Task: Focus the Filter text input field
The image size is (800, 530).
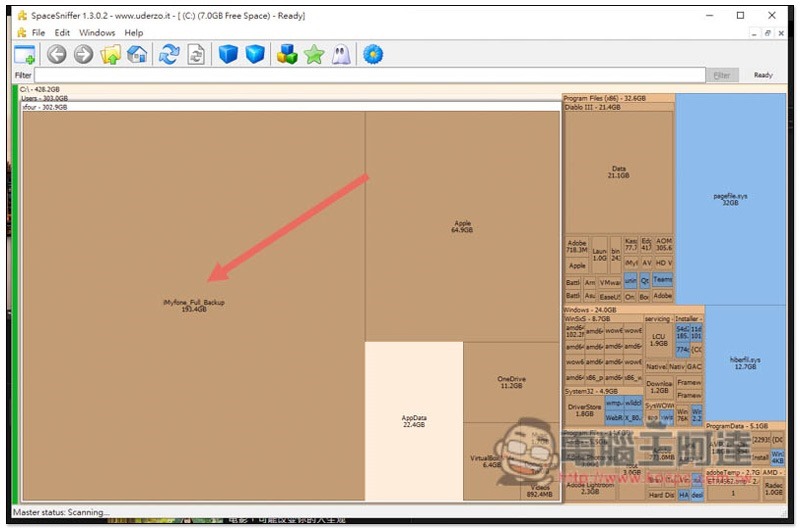Action: (x=370, y=75)
